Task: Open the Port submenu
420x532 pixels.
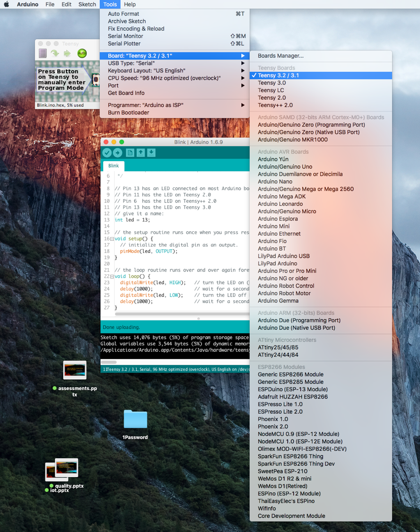Action: tap(175, 86)
